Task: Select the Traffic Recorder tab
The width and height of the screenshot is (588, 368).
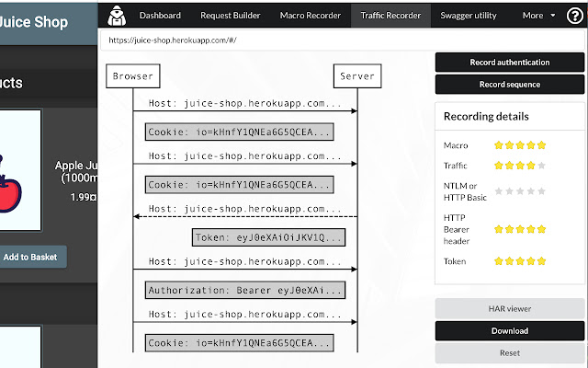Action: click(x=390, y=16)
